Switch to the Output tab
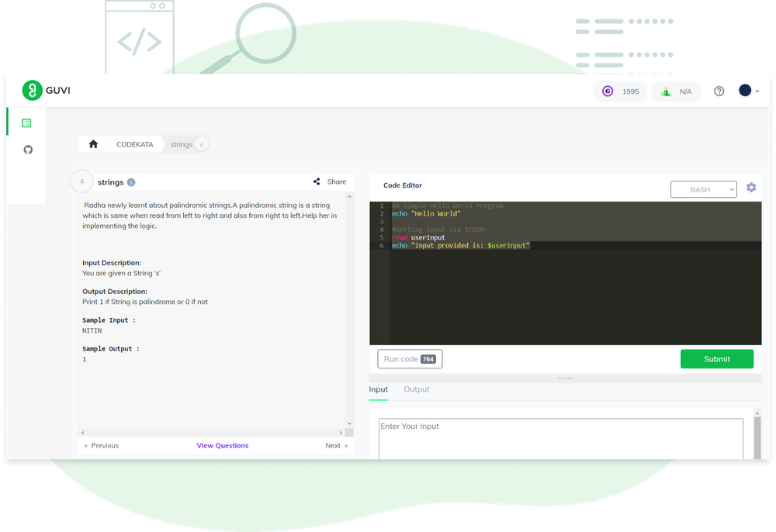This screenshot has width=776, height=532. click(417, 389)
